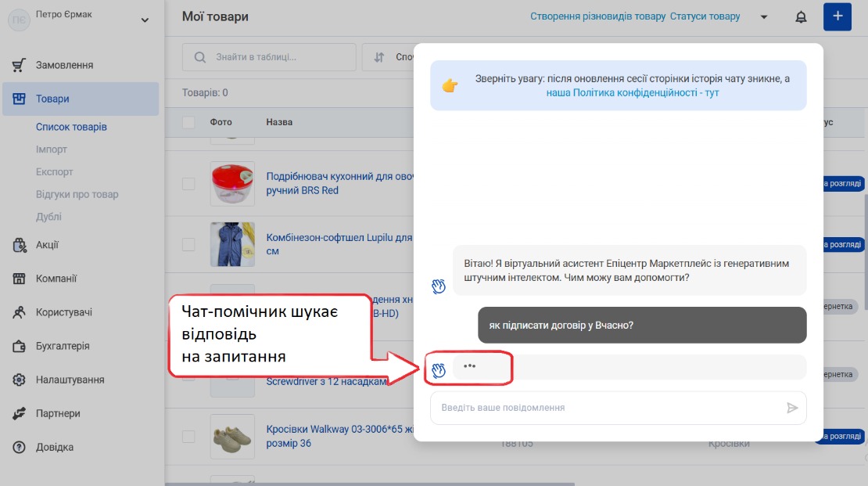Click the sort arrows icon
This screenshot has width=868, height=486.
(x=379, y=57)
